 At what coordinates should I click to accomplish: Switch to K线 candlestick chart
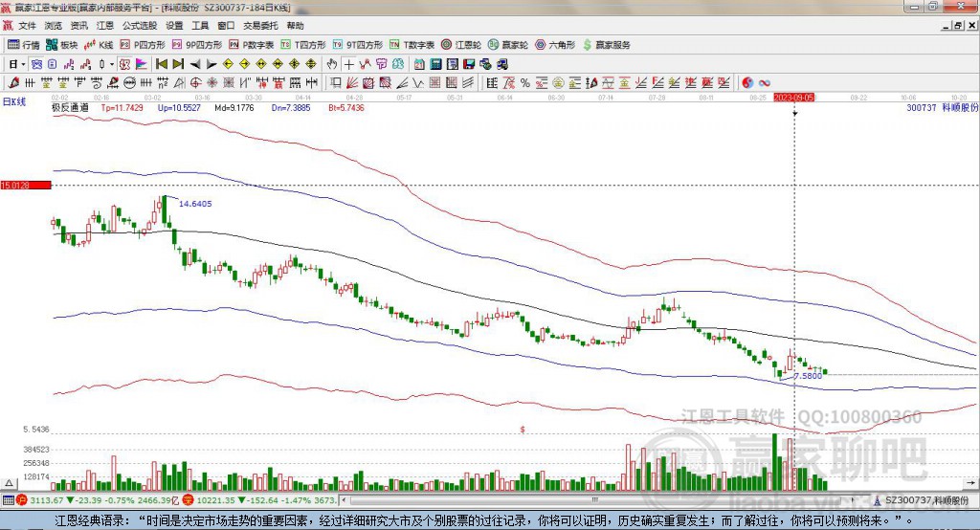tap(99, 45)
